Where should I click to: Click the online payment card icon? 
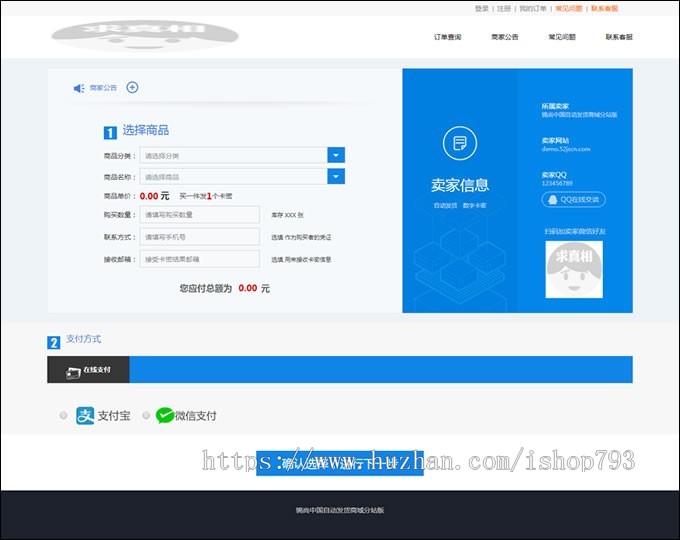(x=73, y=373)
